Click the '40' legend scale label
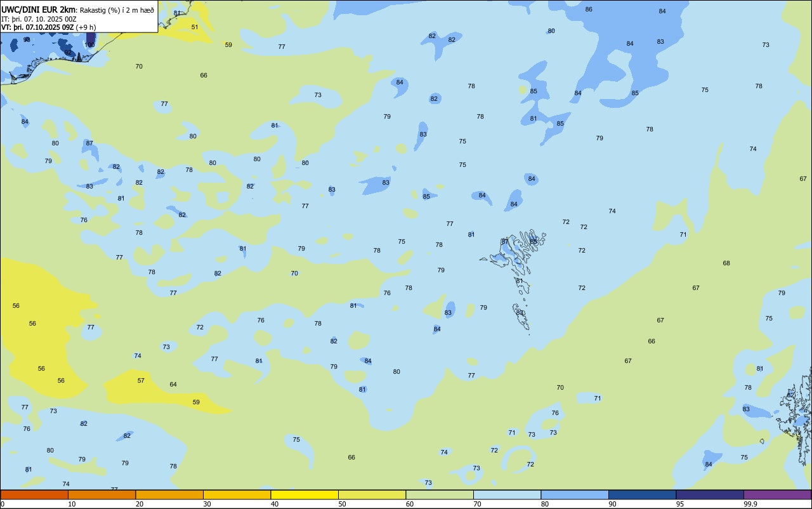Image resolution: width=812 pixels, height=509 pixels. coord(274,504)
